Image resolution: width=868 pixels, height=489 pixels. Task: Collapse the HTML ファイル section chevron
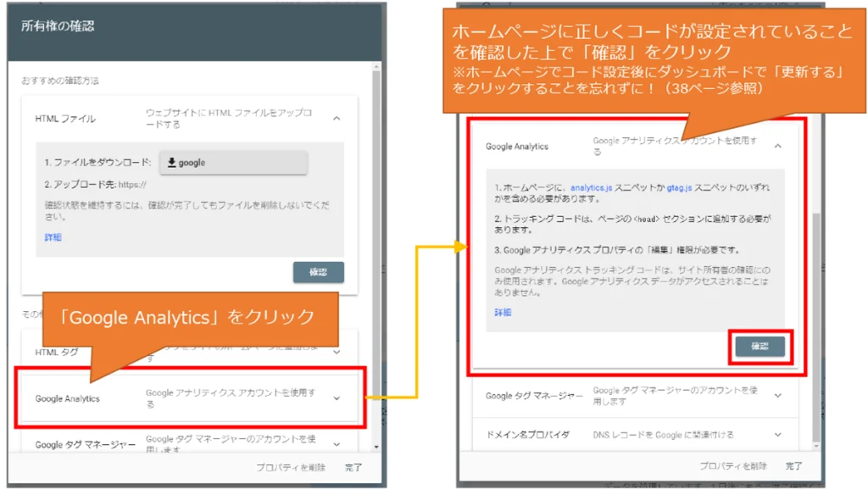(337, 119)
